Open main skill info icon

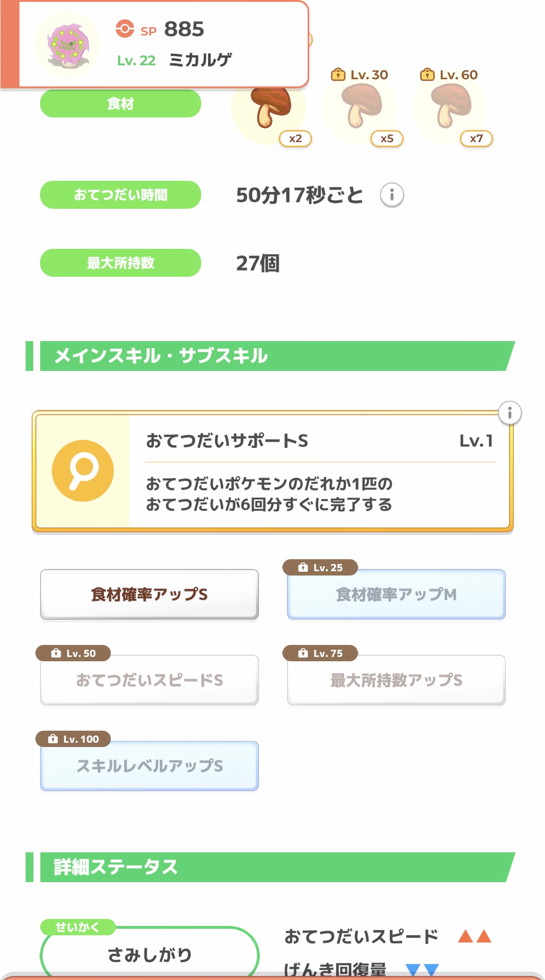tap(510, 413)
